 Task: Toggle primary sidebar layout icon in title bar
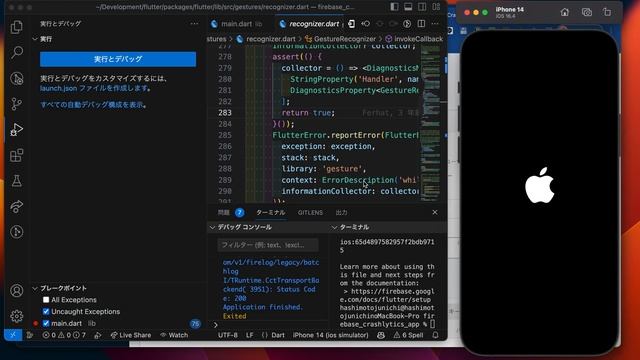[x=394, y=7]
